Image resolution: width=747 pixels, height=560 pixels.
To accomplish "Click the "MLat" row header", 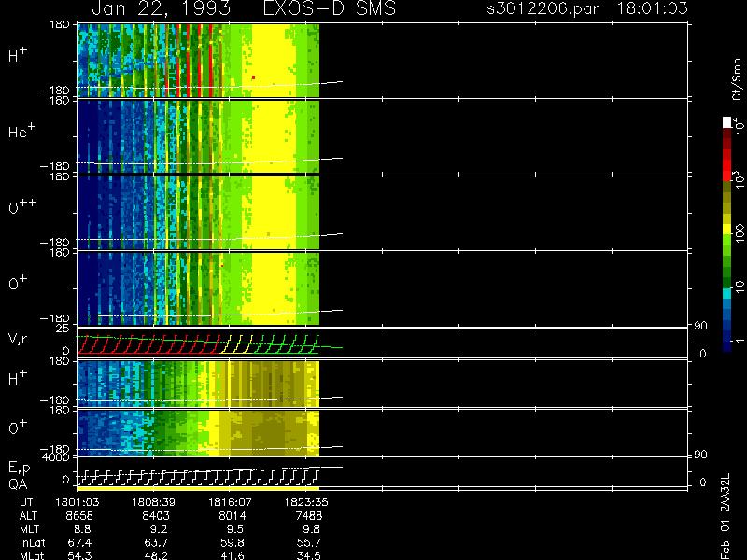I will click(x=32, y=555).
